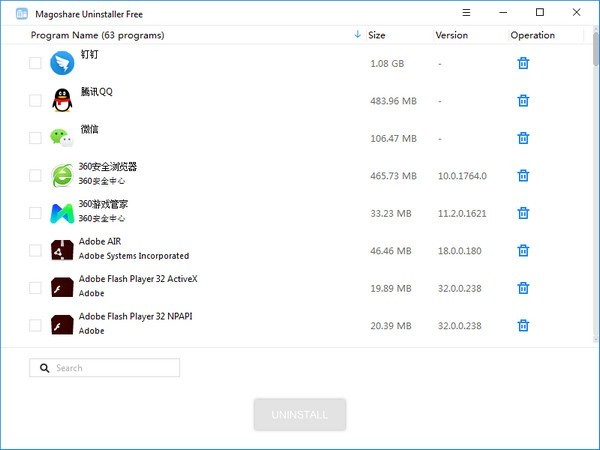
Task: Click the Adobe AIR app icon
Action: coord(62,250)
